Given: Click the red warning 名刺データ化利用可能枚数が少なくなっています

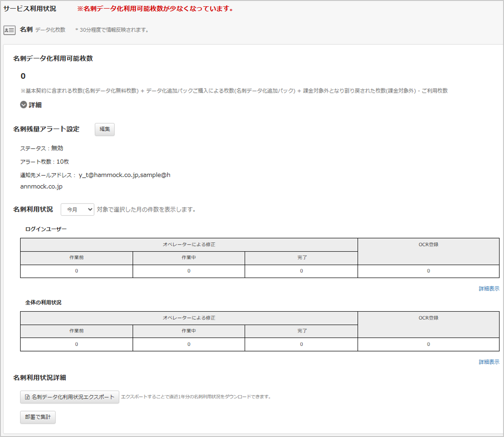Looking at the screenshot, I should (x=156, y=9).
